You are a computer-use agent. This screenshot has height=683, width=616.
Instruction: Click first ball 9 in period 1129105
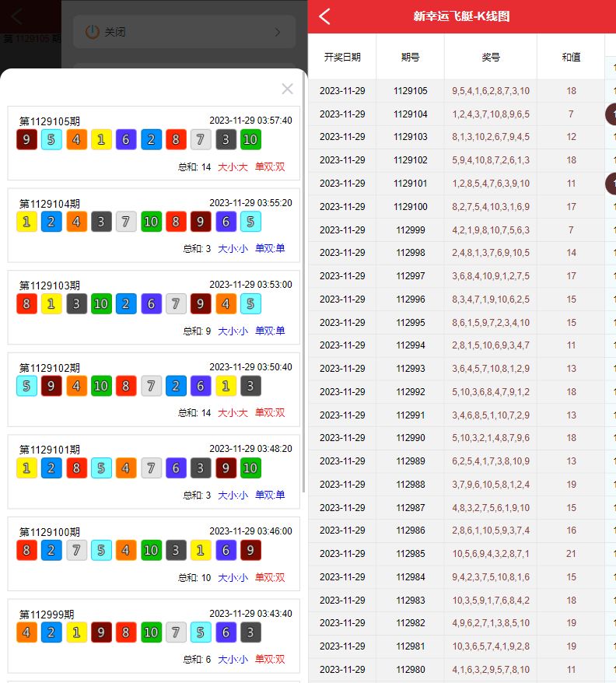[26, 140]
